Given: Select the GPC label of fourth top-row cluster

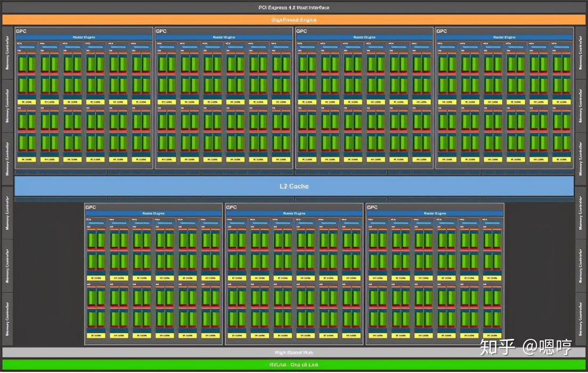Looking at the screenshot, I should coord(441,31).
